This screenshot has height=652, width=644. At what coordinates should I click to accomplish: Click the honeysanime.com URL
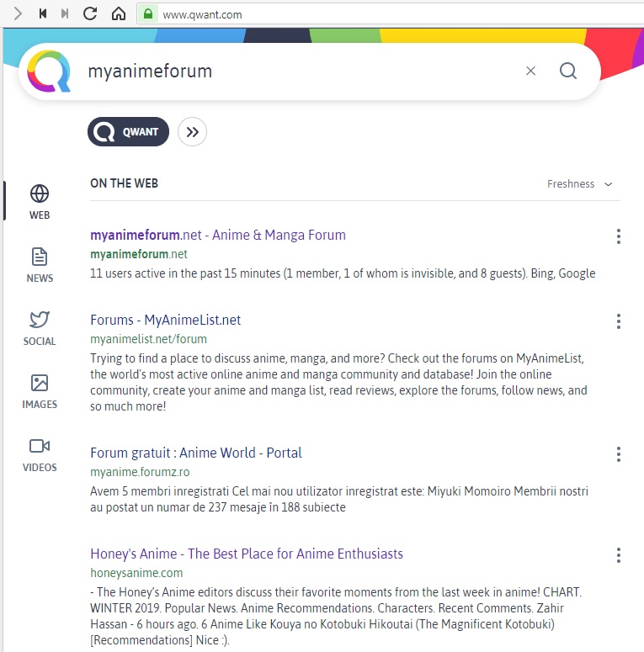click(x=136, y=573)
